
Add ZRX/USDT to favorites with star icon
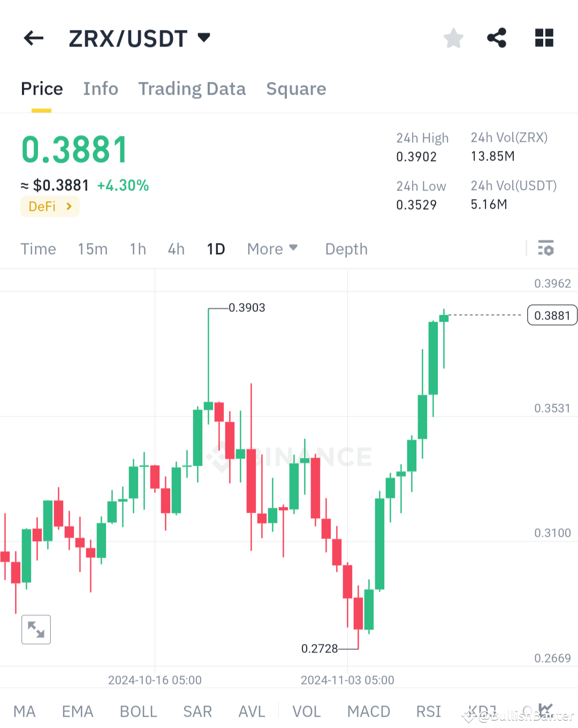coord(453,37)
